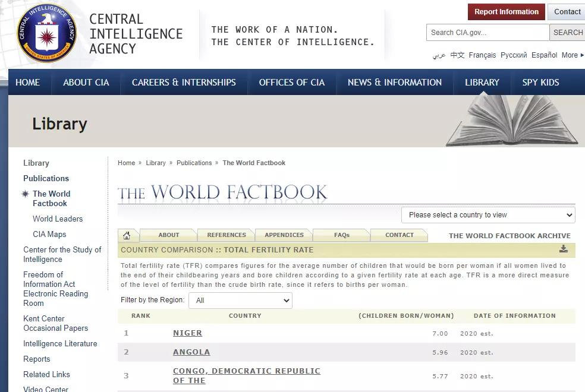Switch to the Factbook ABOUT tab
The width and height of the screenshot is (585, 392).
tap(169, 235)
